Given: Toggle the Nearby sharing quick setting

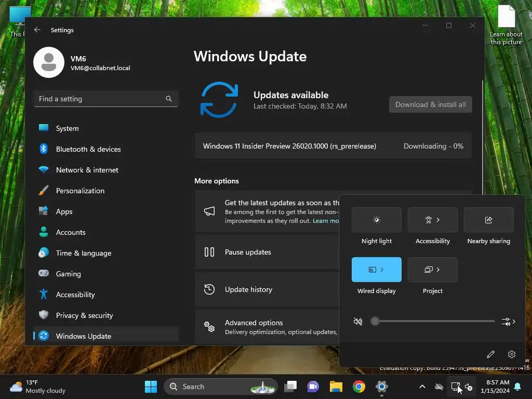Looking at the screenshot, I should tap(488, 220).
